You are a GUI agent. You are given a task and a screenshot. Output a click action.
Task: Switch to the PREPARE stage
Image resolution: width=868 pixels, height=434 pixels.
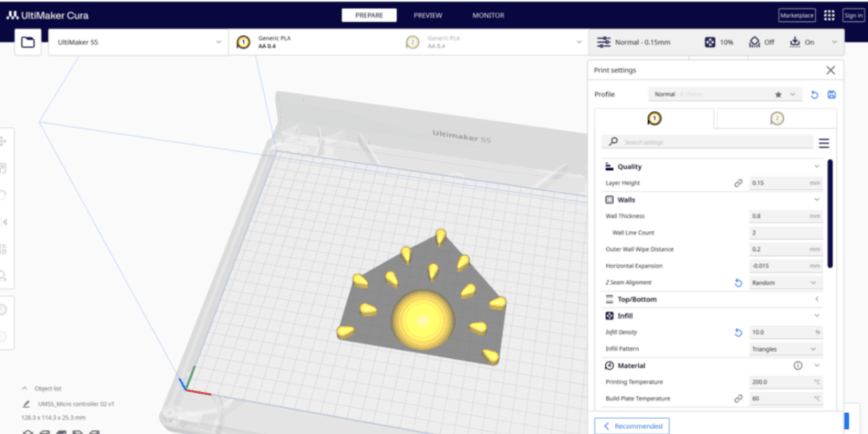(369, 15)
